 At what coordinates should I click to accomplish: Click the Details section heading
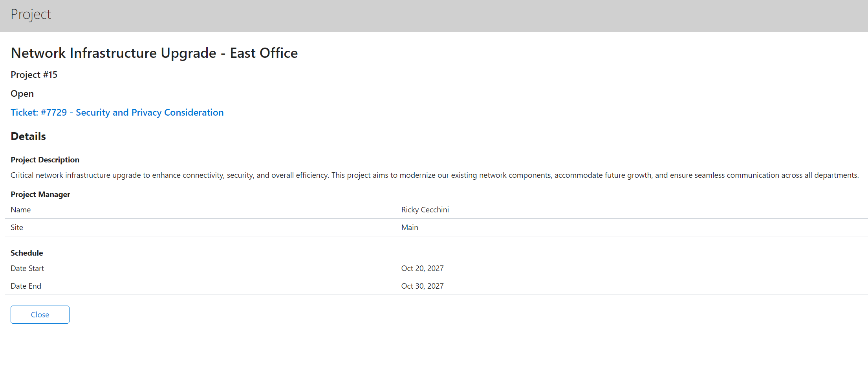28,136
